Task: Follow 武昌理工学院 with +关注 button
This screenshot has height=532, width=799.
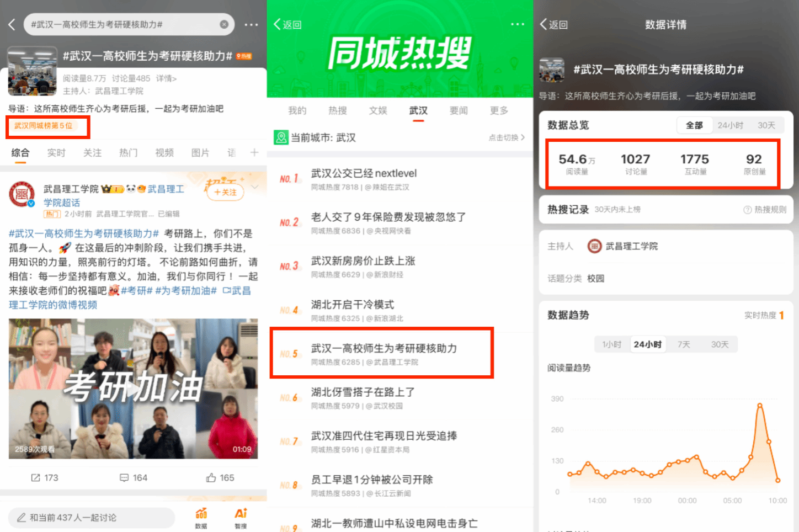Action: [225, 192]
